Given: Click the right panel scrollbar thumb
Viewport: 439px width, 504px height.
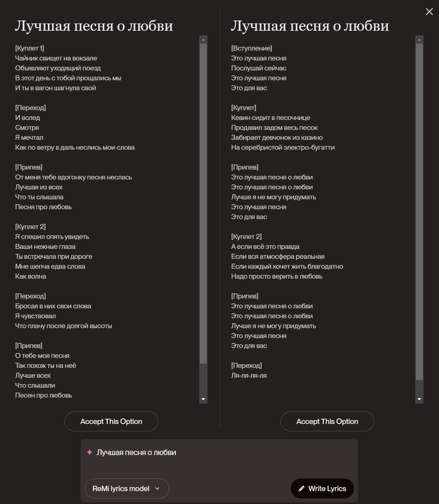Looking at the screenshot, I should click(419, 212).
